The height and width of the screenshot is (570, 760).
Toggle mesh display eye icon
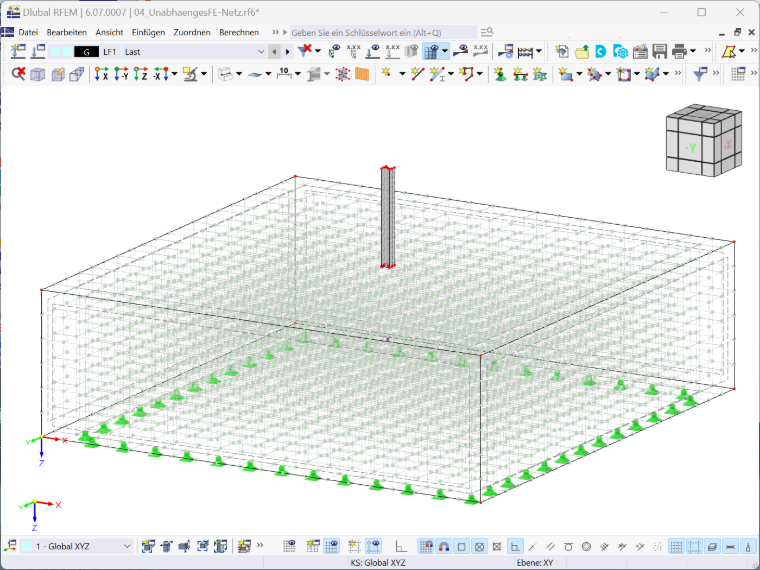pos(431,51)
